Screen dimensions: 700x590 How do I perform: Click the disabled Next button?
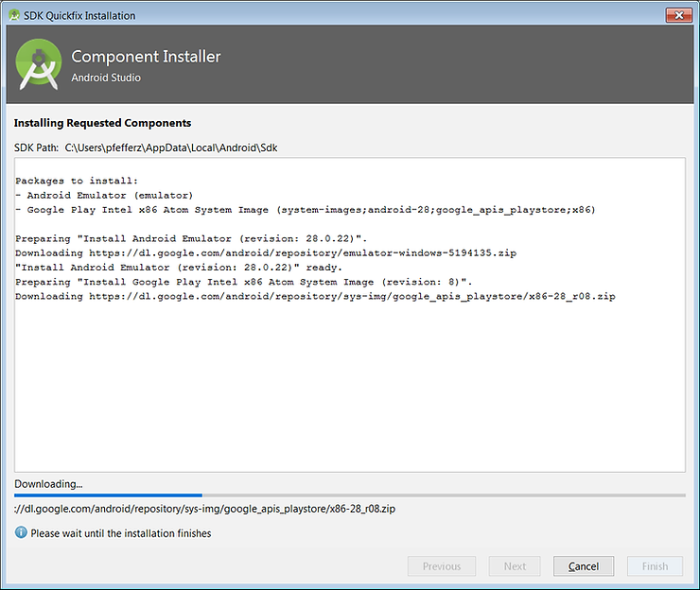515,566
